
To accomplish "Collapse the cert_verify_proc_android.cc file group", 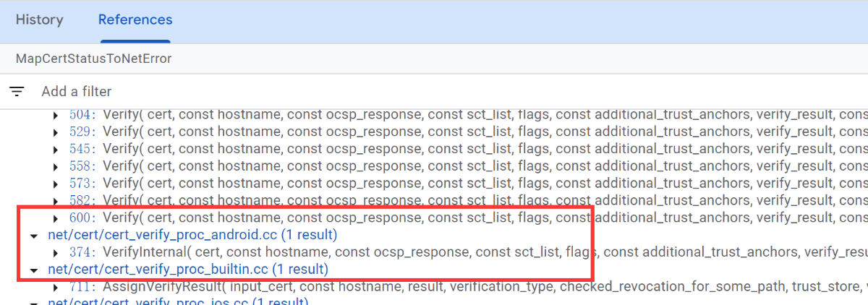I will tap(33, 235).
